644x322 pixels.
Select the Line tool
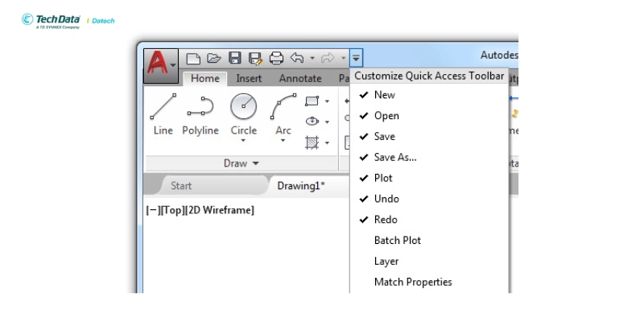pos(163,114)
